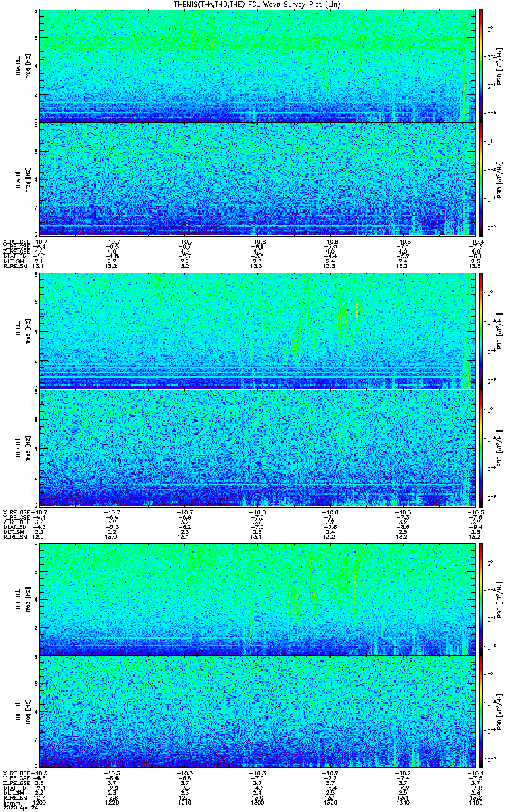Click the THA B-perpendicular freq [Hz] axis label
Screen dimensions: 508x812
(27, 66)
